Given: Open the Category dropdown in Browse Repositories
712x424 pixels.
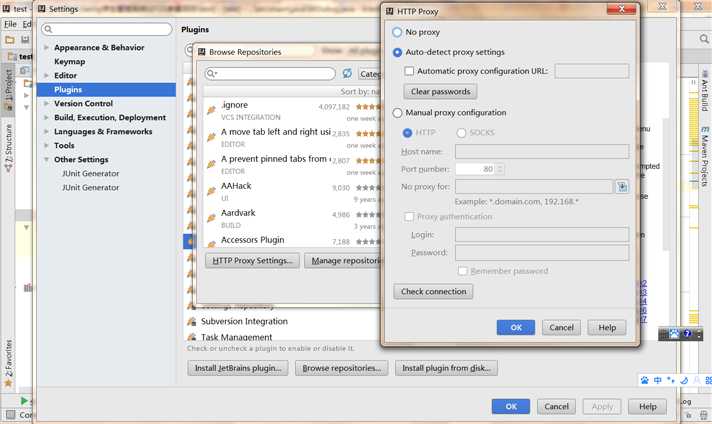Looking at the screenshot, I should coord(370,74).
